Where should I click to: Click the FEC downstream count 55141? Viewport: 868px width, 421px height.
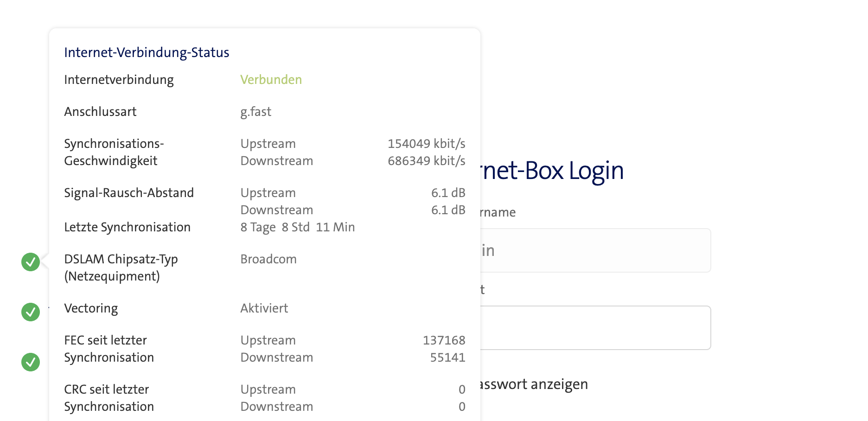coord(447,357)
